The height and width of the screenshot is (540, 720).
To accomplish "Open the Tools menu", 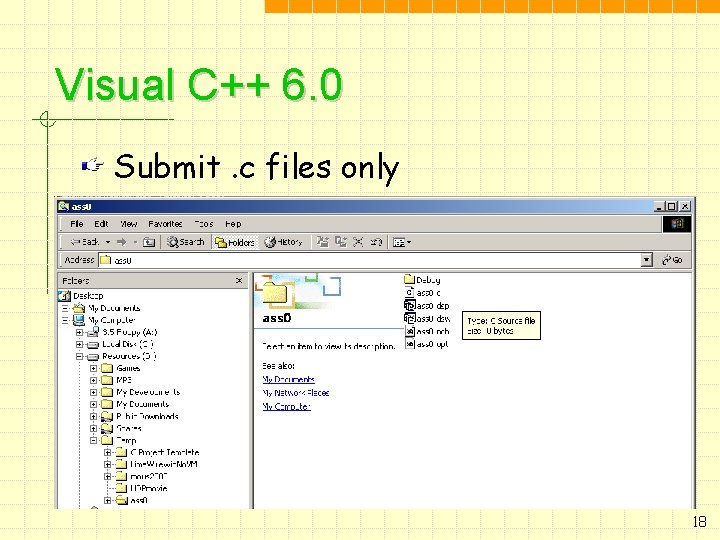I will tap(204, 224).
